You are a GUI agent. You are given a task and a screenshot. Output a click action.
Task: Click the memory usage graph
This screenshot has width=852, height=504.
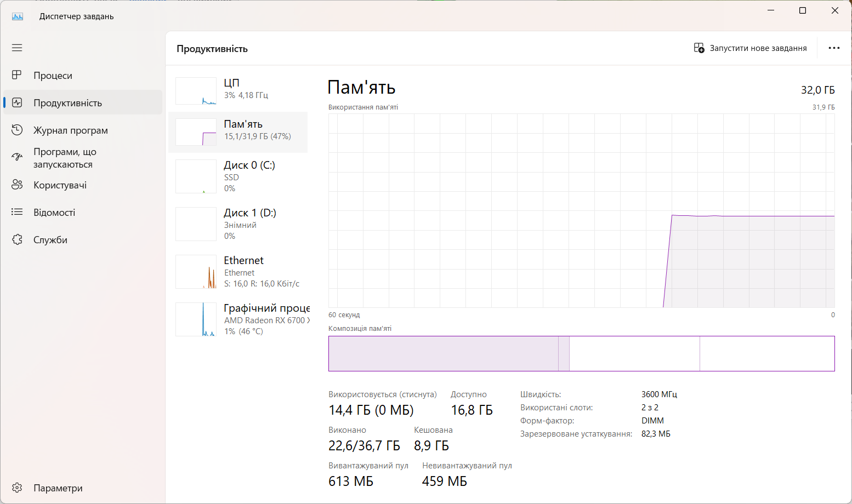pos(581,210)
